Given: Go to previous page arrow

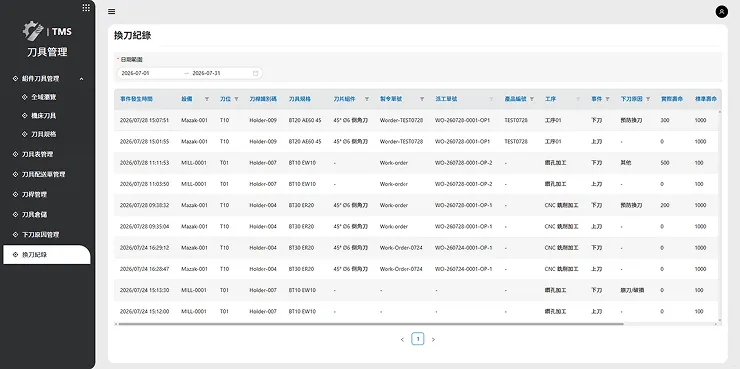Looking at the screenshot, I should [x=402, y=339].
